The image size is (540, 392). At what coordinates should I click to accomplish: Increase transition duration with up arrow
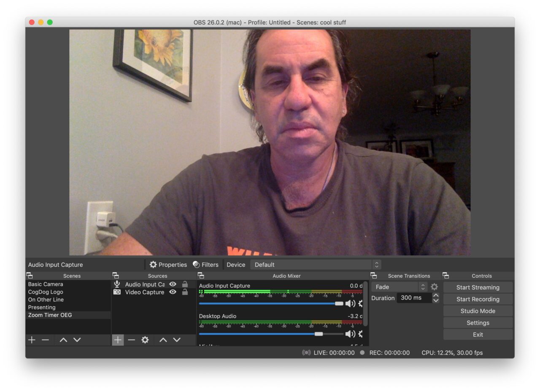coord(436,295)
